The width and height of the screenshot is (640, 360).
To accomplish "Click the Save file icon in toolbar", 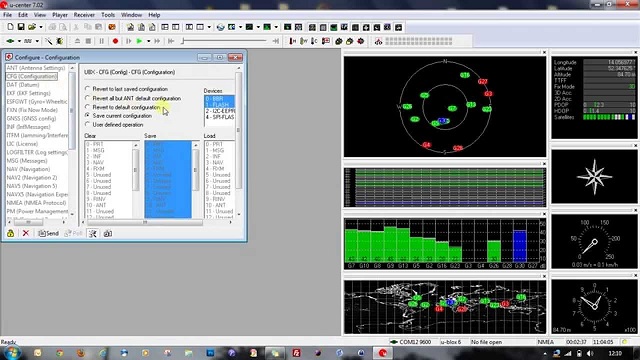I will [21, 27].
